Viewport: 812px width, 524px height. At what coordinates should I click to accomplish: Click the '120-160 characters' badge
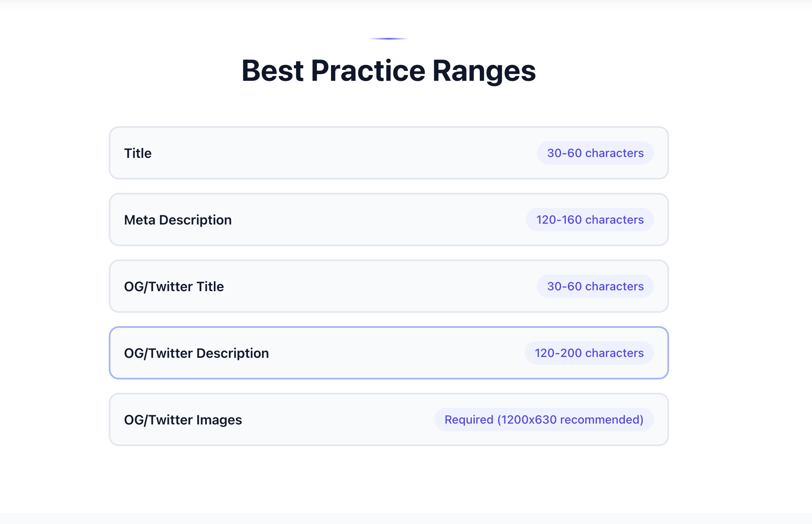pyautogui.click(x=589, y=220)
